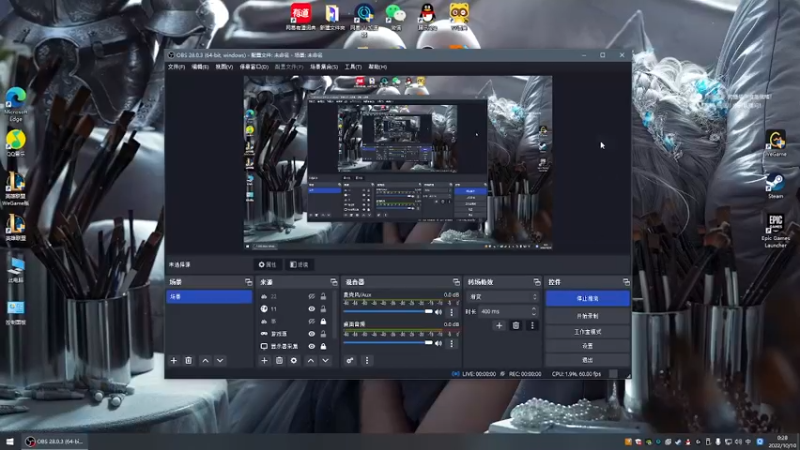Open the View menu

click(224, 67)
